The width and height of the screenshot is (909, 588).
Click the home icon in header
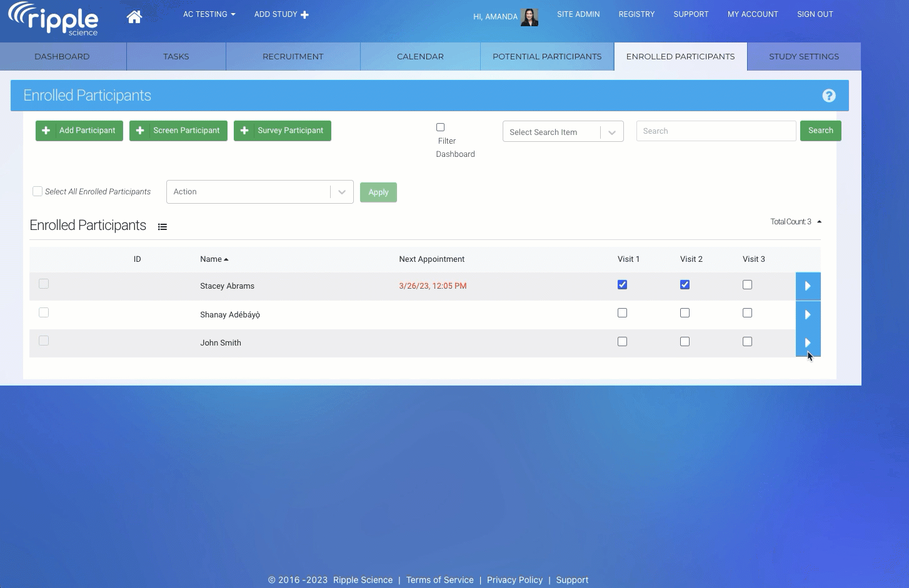pos(134,17)
